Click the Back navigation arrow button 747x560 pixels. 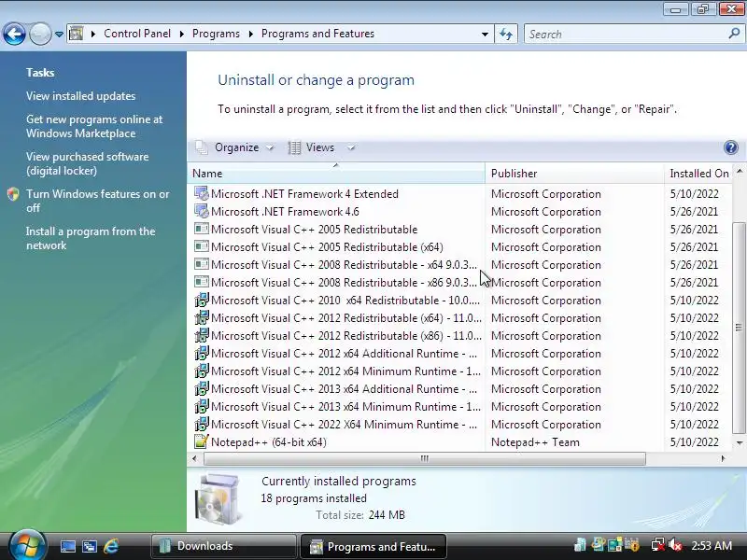(x=14, y=35)
